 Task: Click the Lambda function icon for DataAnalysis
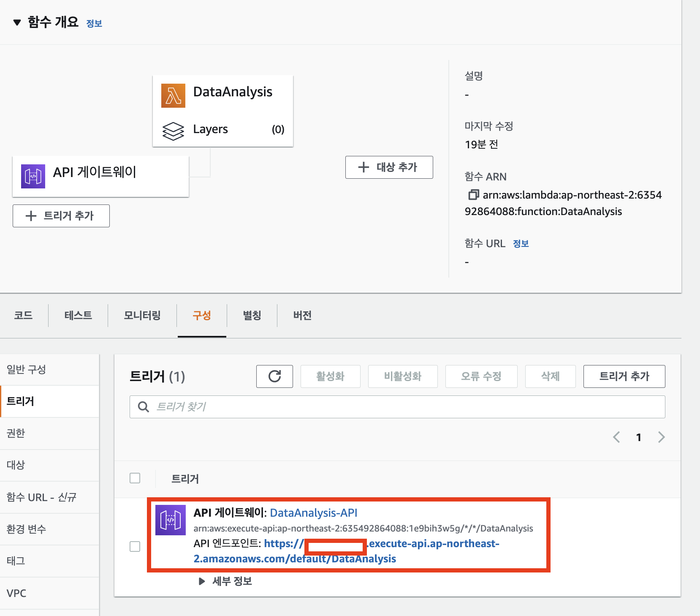173,95
